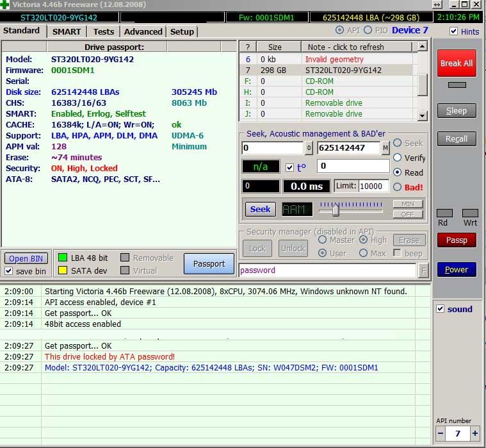The height and width of the screenshot is (448, 486).
Task: Click the Passport button
Action: coord(209,263)
